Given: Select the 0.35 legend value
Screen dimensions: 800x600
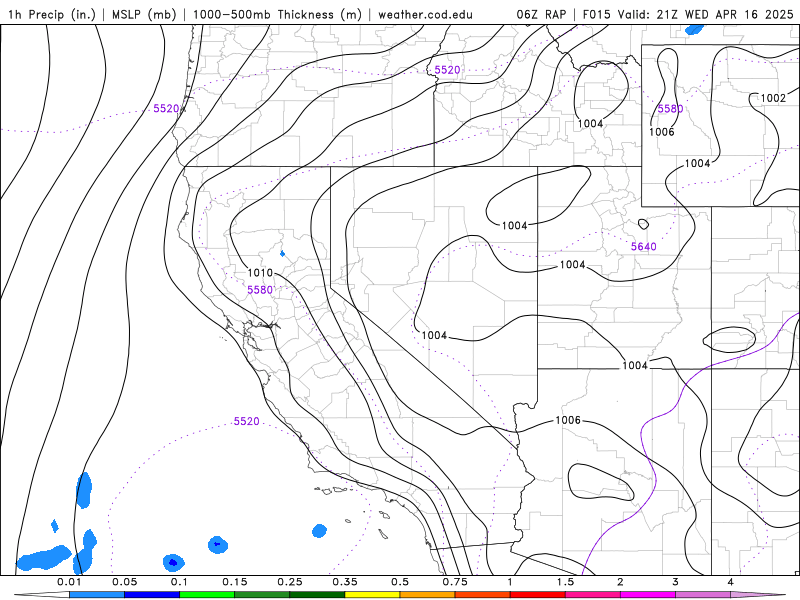Looking at the screenshot, I should (x=345, y=582).
